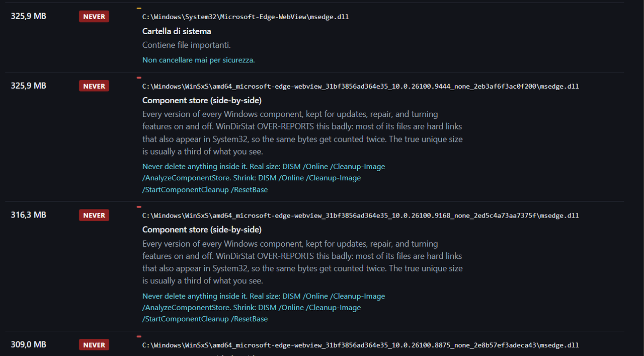Click the WinDirStat OVER-REPORTS paragraph in the 9444 row
The image size is (644, 356).
[302, 133]
